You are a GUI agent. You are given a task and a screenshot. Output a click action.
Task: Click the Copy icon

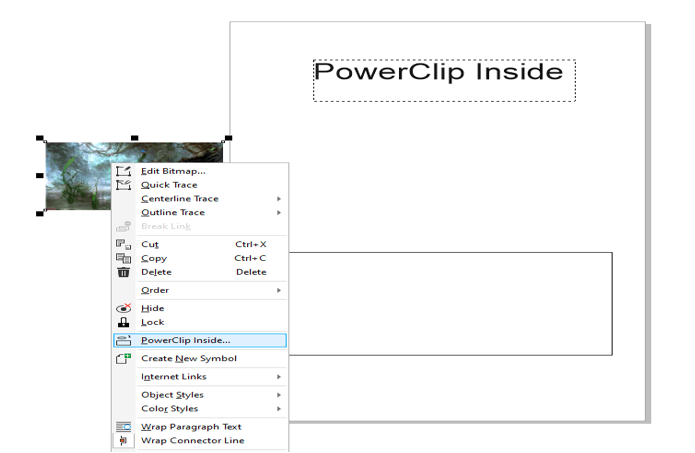[x=124, y=258]
